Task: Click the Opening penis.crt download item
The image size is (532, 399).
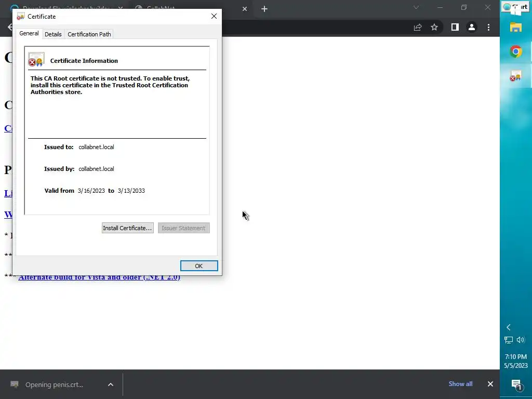Action: pyautogui.click(x=54, y=384)
